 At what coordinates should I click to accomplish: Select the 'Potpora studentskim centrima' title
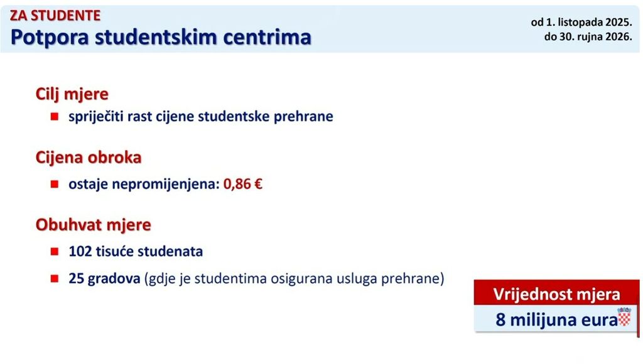[161, 37]
